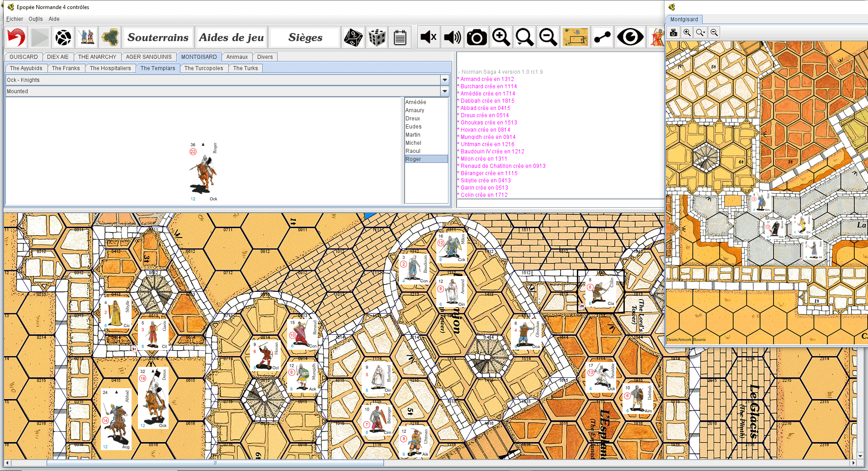Image resolution: width=868 pixels, height=471 pixels.
Task: Click the black soccer-ball style network icon
Action: point(63,37)
